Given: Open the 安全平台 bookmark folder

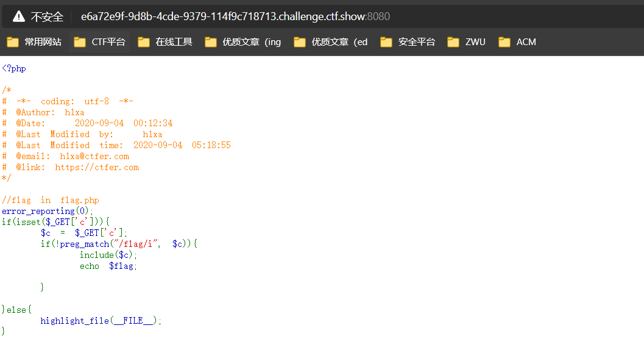Looking at the screenshot, I should tap(408, 42).
